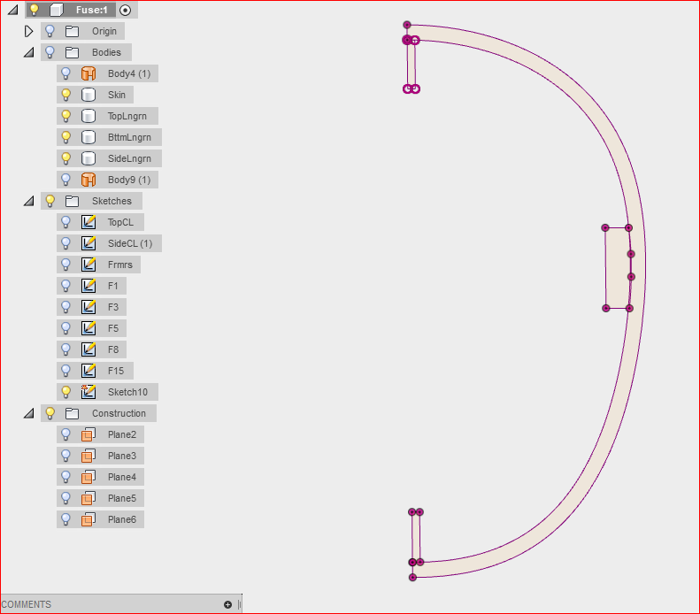
Task: Add a comment with the plus button
Action: (x=227, y=604)
